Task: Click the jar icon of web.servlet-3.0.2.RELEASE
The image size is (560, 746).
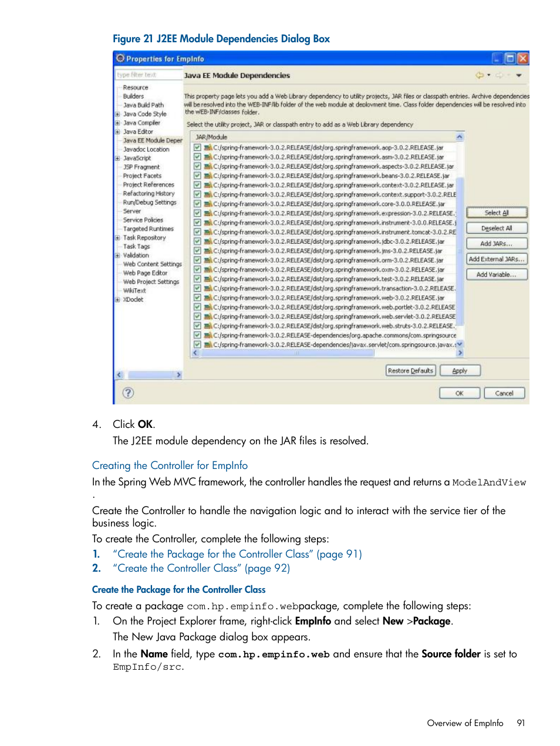Action: coord(207,317)
